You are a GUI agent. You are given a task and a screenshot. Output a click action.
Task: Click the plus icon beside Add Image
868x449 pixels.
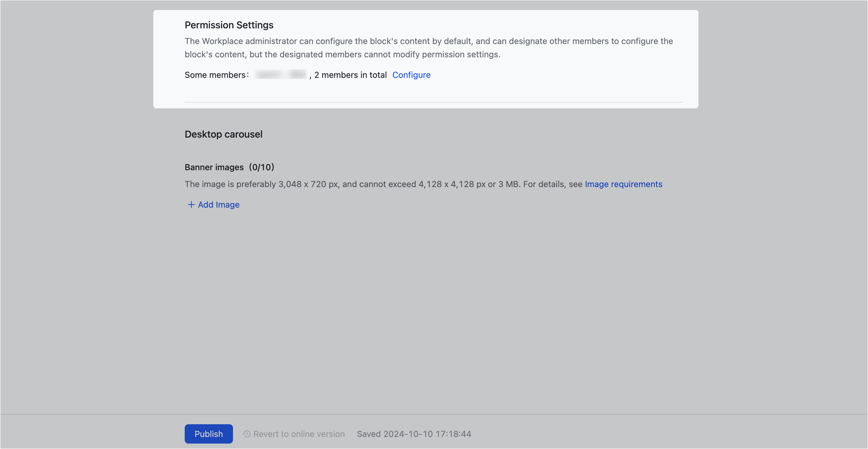191,205
